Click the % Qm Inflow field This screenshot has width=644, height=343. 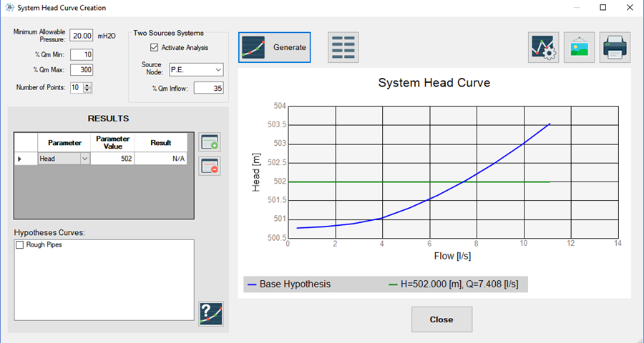(x=209, y=88)
